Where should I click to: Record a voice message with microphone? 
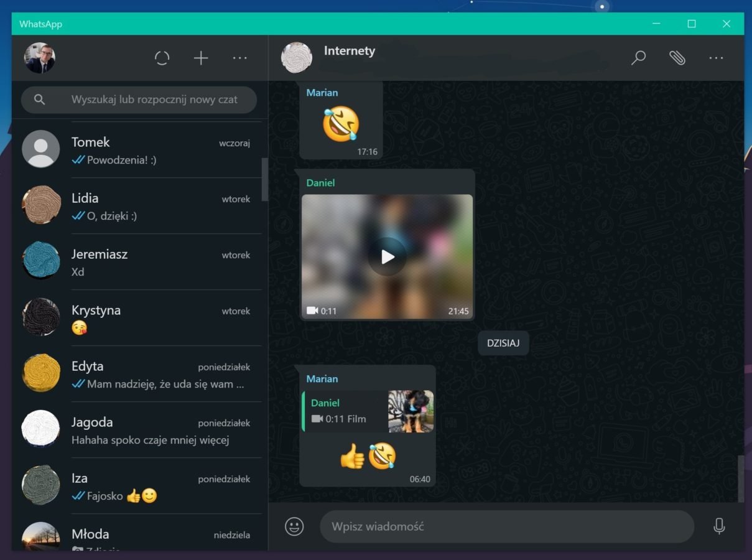pos(719,526)
